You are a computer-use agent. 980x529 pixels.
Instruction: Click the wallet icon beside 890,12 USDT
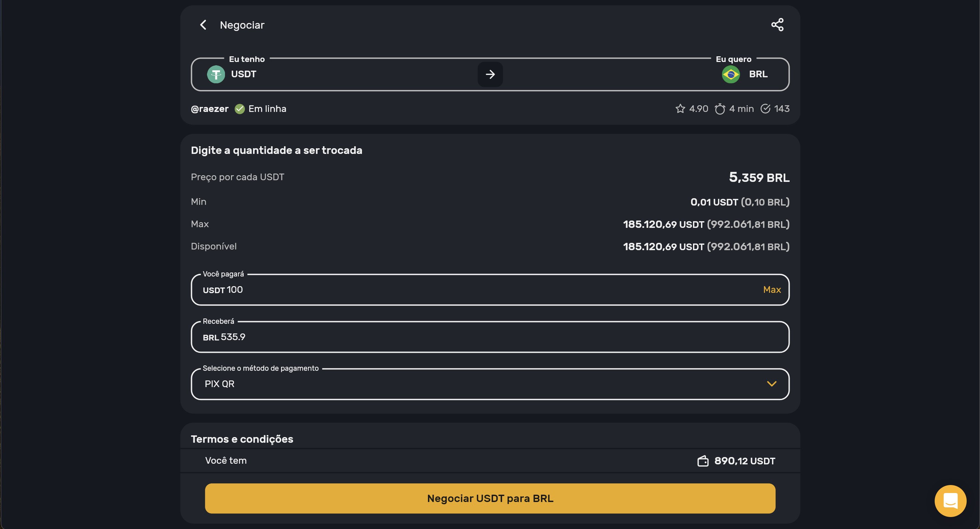(x=703, y=461)
